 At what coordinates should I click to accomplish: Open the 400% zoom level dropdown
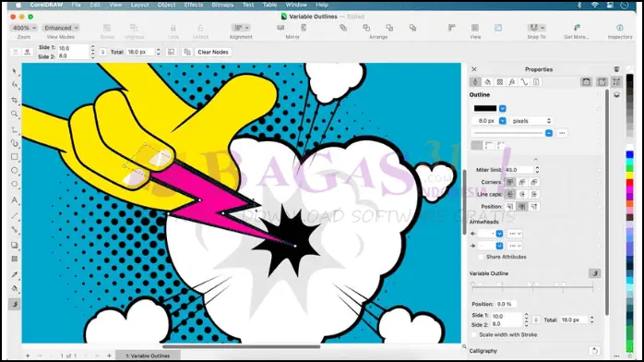(x=24, y=28)
